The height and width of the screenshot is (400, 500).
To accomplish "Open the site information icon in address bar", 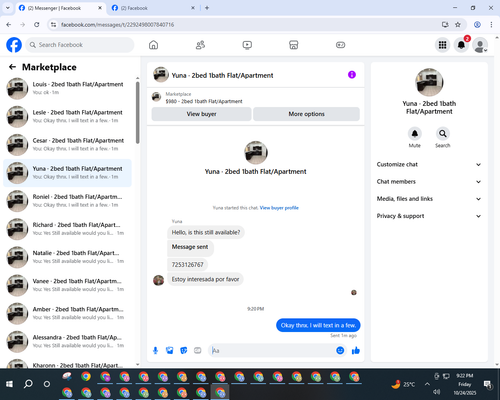I will pos(54,24).
